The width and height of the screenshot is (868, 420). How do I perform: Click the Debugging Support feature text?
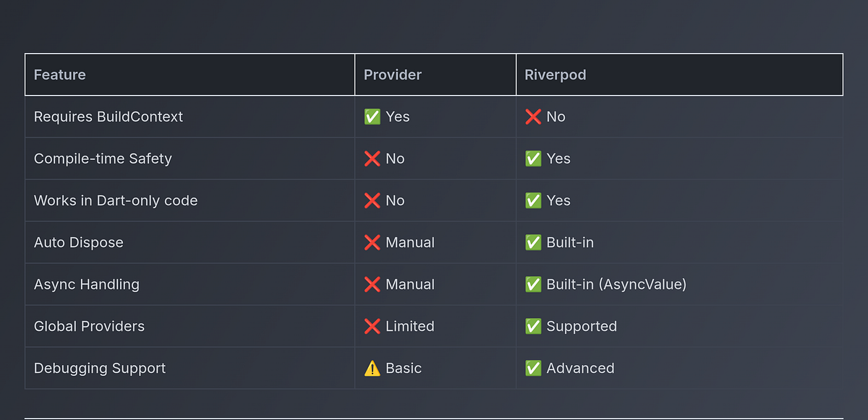coord(100,368)
